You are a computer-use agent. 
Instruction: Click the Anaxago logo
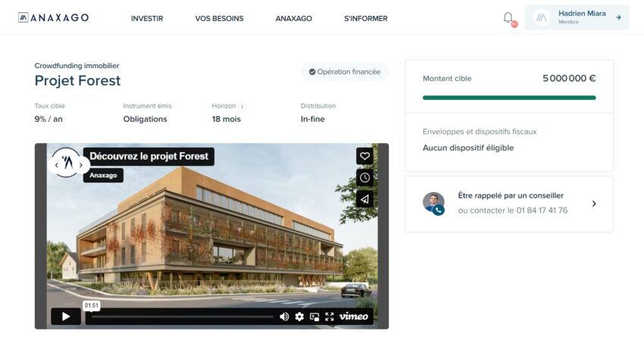(x=53, y=17)
